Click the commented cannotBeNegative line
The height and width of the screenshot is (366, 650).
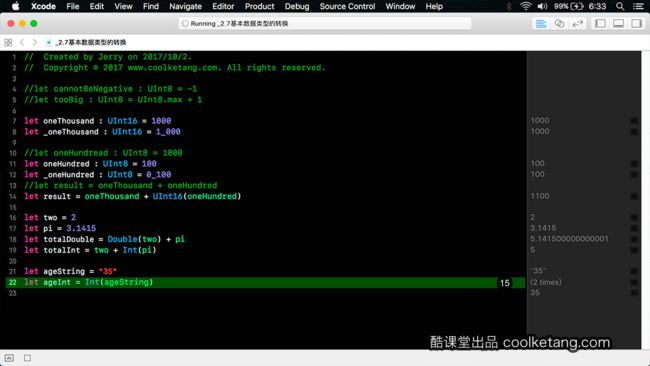pos(110,89)
